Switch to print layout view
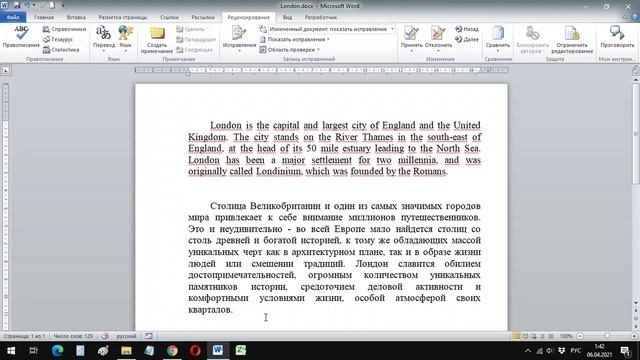The width and height of the screenshot is (640, 360). pos(516,336)
